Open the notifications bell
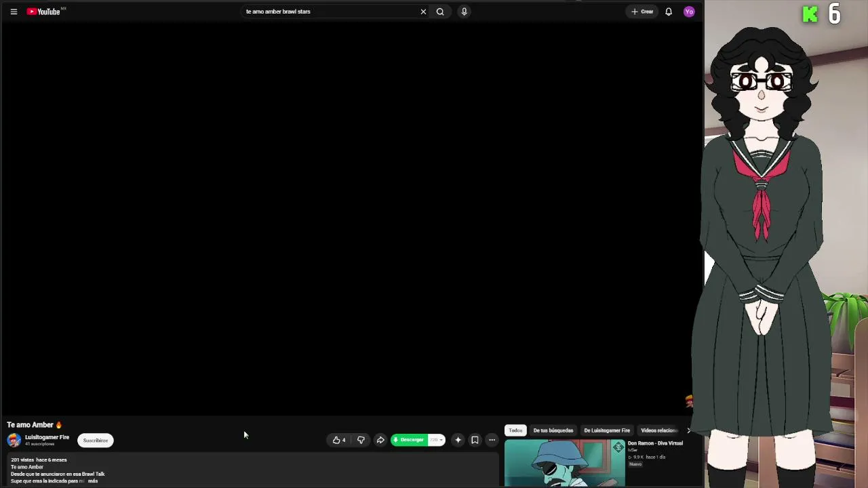Viewport: 868px width, 488px height. click(669, 12)
